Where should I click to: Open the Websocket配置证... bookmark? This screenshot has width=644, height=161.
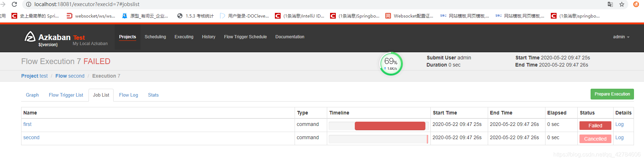click(x=409, y=16)
